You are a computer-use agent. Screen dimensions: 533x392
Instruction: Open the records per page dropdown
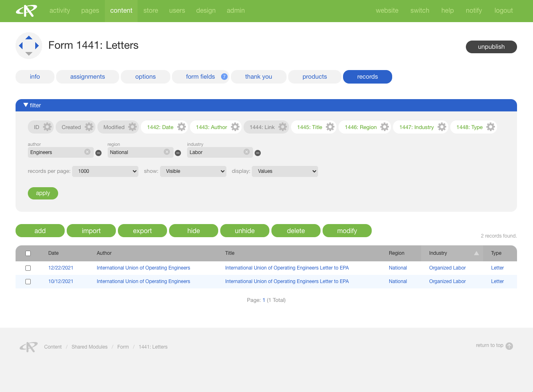105,171
